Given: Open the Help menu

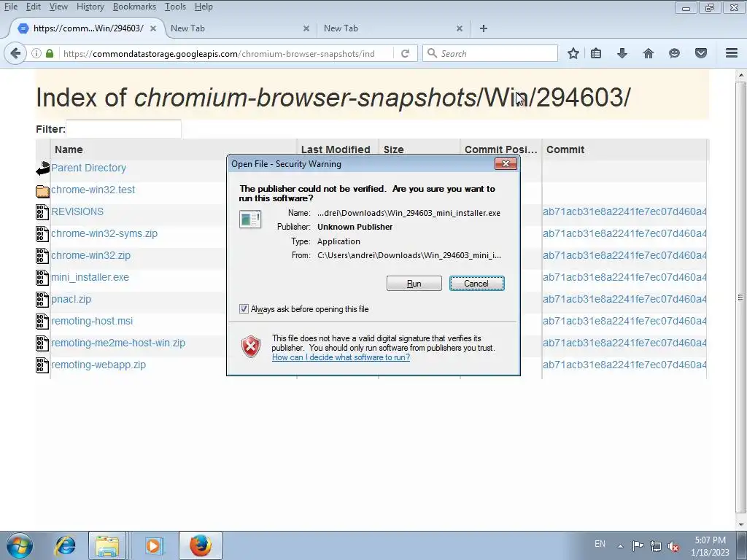Looking at the screenshot, I should tap(204, 7).
